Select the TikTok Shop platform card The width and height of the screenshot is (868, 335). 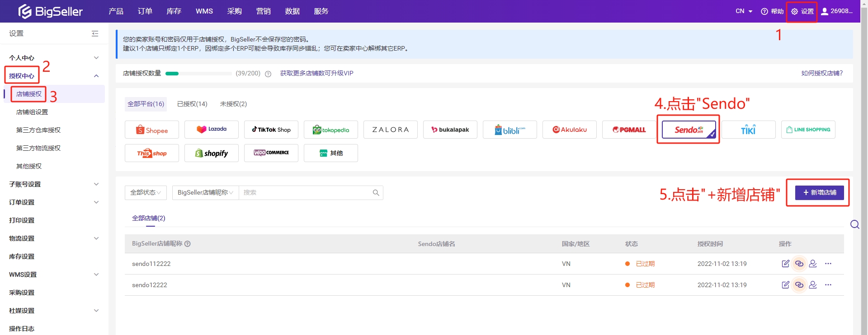click(271, 130)
